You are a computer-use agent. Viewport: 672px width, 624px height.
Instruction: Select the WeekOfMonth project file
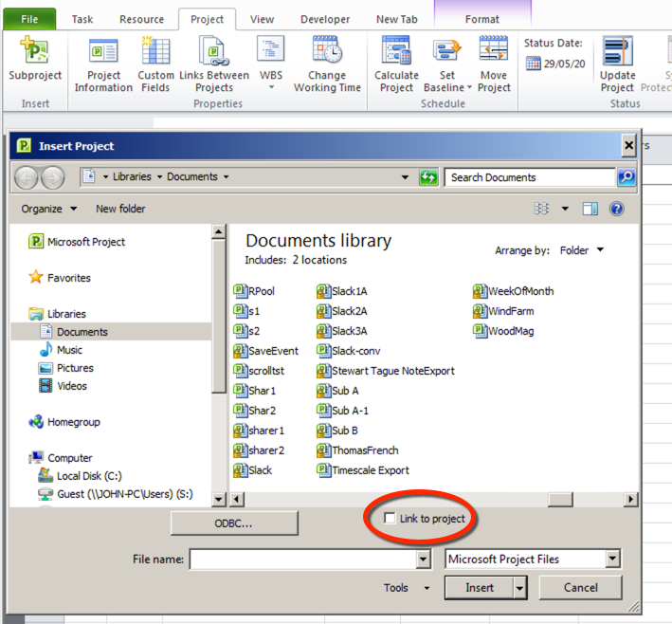pyautogui.click(x=514, y=291)
